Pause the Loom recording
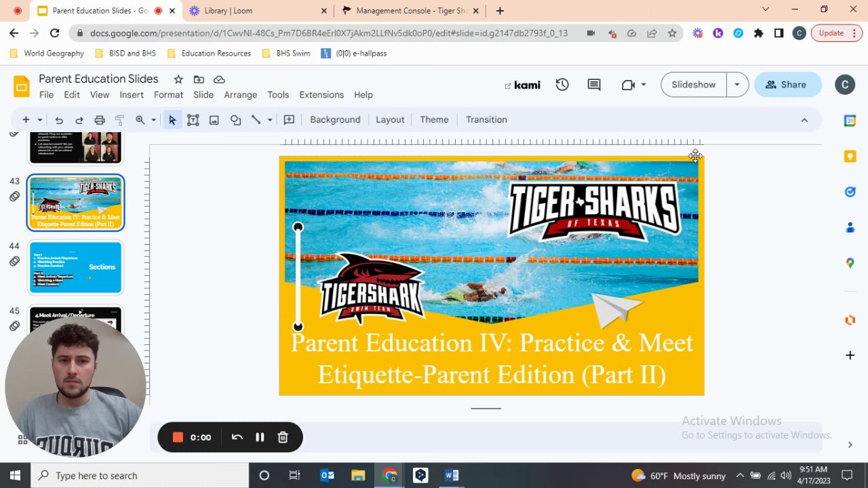 [x=260, y=438]
